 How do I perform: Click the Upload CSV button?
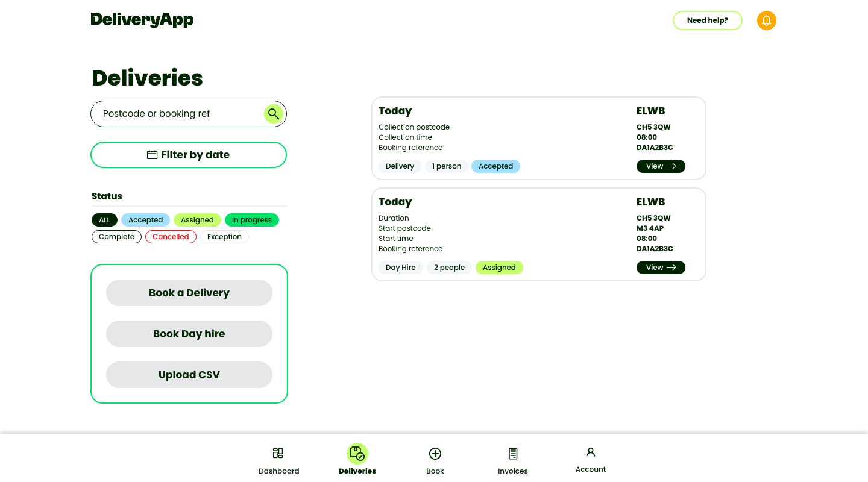189,374
